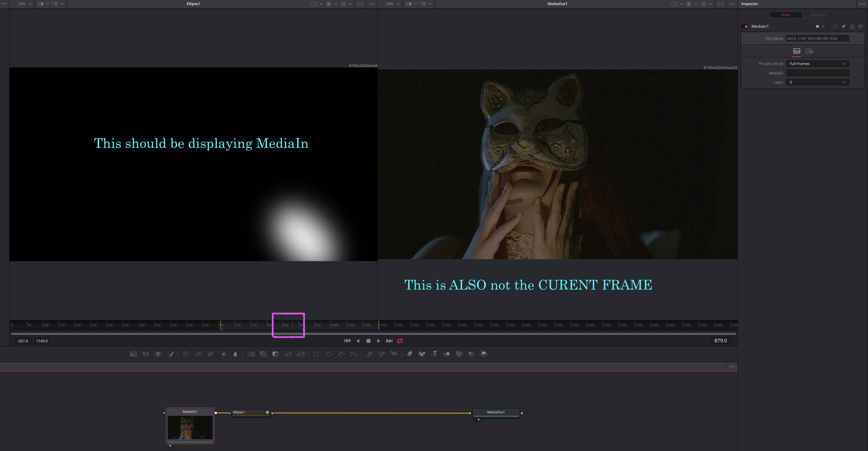Viewport: 868px width, 451px height.
Task: Open left viewer options menu (three dots)
Action: tap(372, 4)
